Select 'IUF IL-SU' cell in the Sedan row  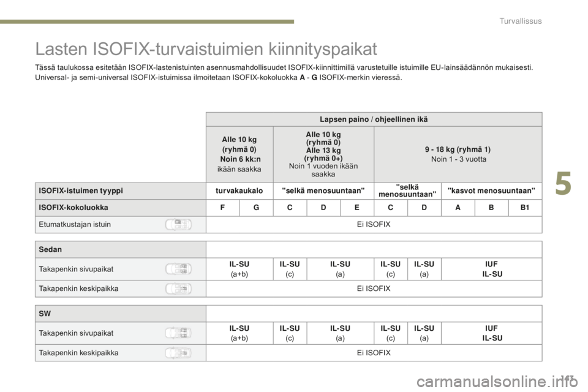(x=492, y=269)
